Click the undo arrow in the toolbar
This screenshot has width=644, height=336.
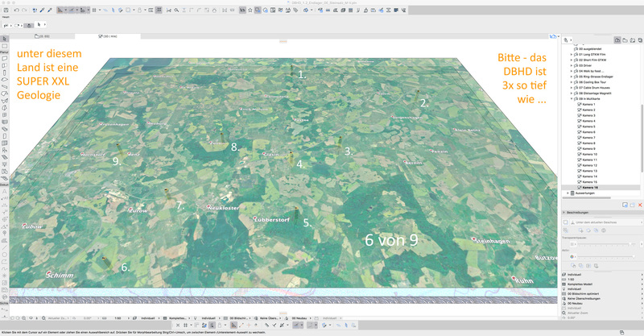pyautogui.click(x=17, y=10)
